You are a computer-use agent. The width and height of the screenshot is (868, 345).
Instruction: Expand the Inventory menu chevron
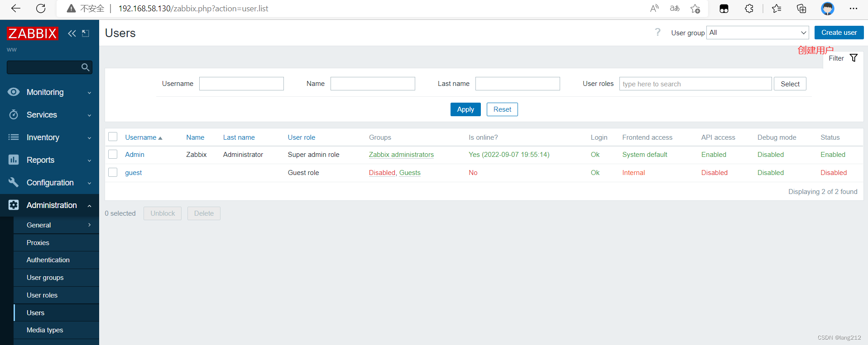89,138
